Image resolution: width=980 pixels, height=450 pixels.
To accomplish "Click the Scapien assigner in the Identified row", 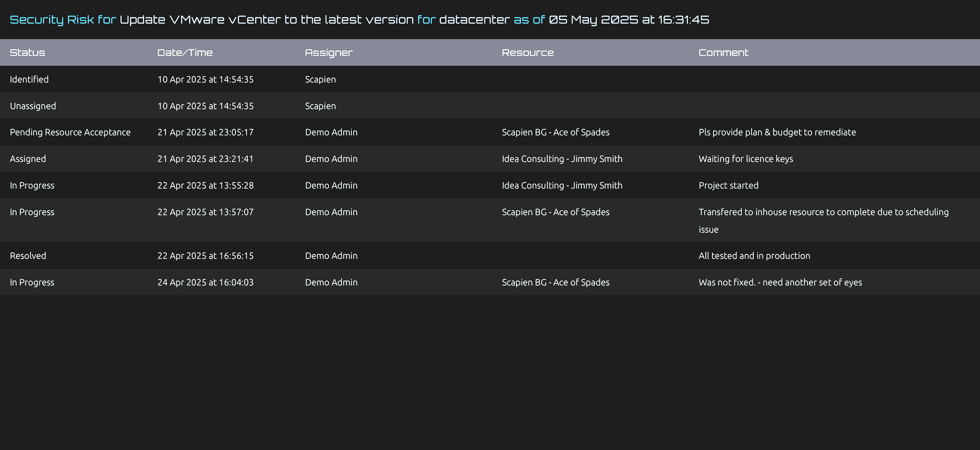I will coord(320,79).
